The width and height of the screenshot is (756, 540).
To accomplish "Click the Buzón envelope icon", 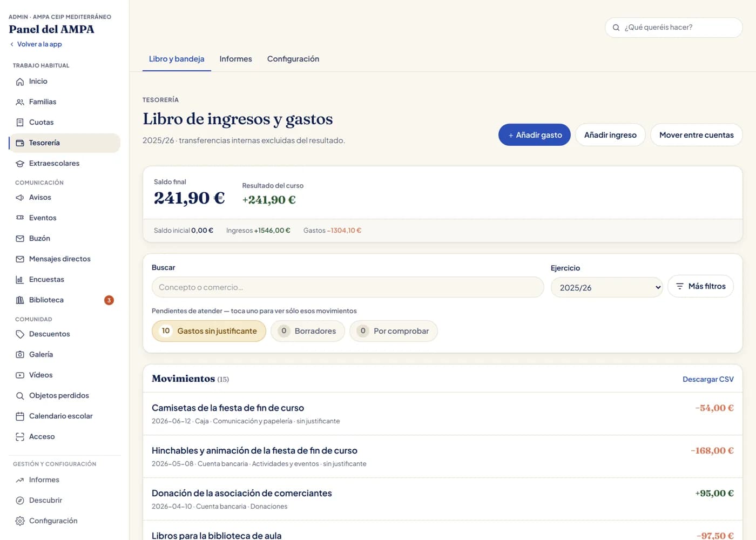I will (x=20, y=239).
